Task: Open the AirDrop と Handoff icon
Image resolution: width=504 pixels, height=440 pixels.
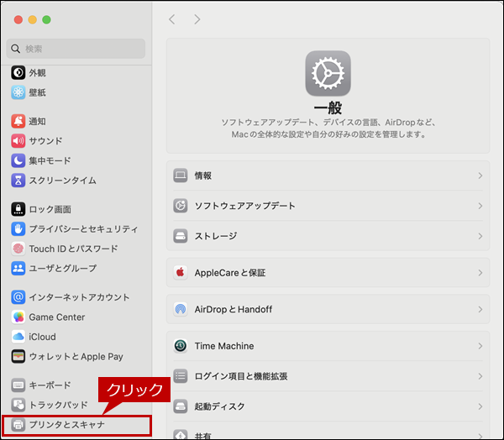Action: point(180,309)
